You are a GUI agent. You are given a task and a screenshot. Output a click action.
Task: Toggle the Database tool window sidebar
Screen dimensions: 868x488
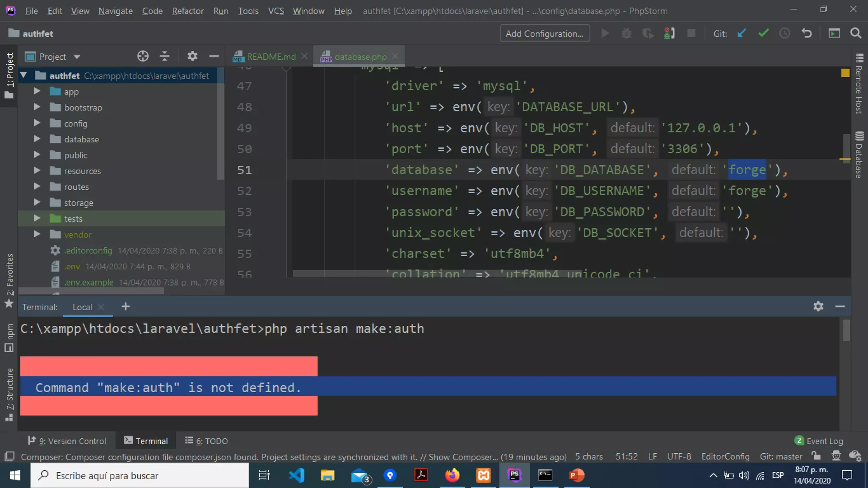click(x=859, y=155)
